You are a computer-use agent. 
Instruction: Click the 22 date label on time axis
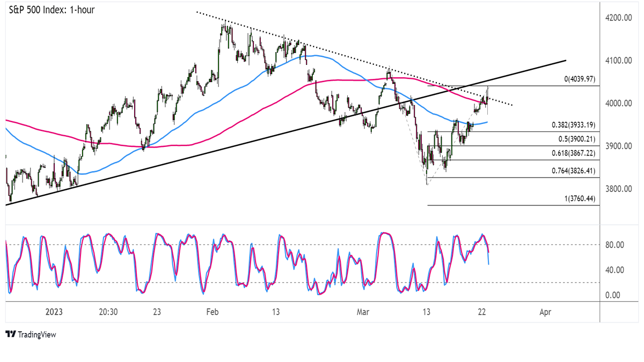[482, 312]
